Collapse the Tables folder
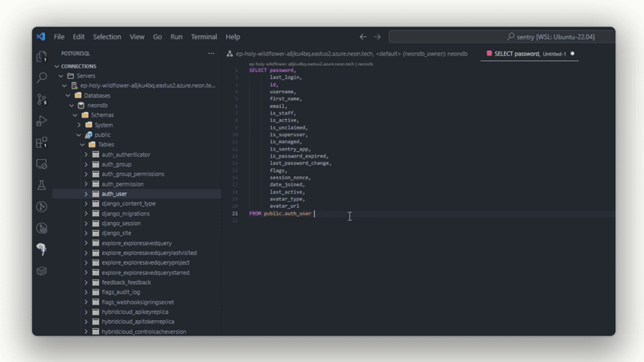The width and height of the screenshot is (644, 362). click(x=83, y=145)
